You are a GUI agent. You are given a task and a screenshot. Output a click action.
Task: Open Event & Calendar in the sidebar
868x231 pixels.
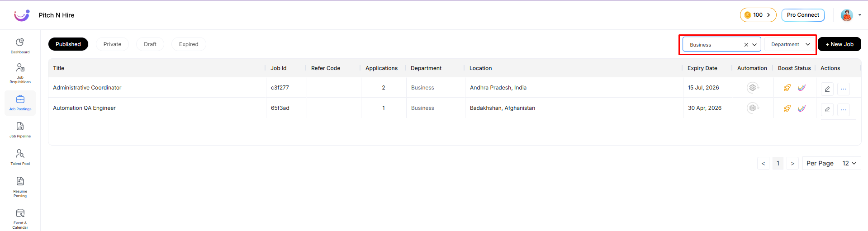tap(20, 218)
